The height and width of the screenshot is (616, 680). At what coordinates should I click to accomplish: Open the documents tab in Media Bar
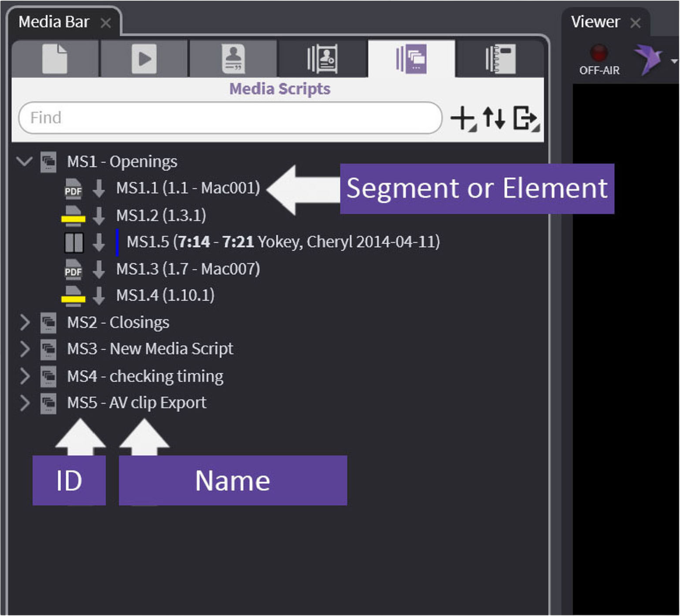pos(55,59)
